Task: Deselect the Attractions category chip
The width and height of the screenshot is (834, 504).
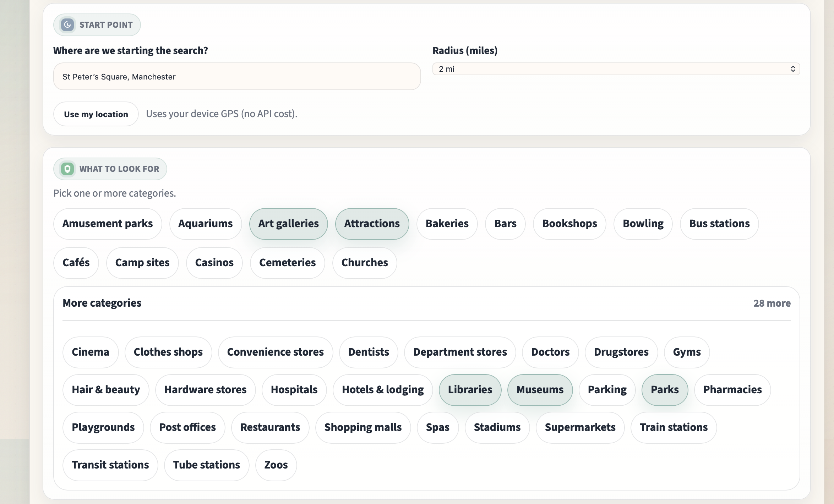Action: click(372, 224)
